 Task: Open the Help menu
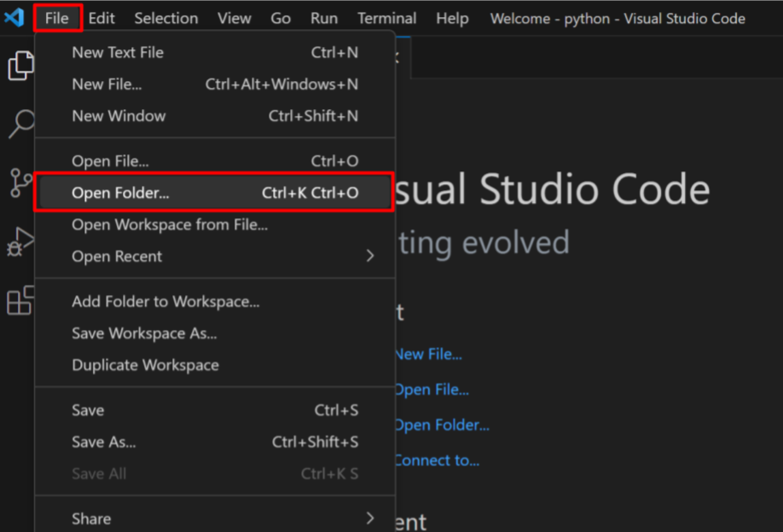pyautogui.click(x=452, y=19)
